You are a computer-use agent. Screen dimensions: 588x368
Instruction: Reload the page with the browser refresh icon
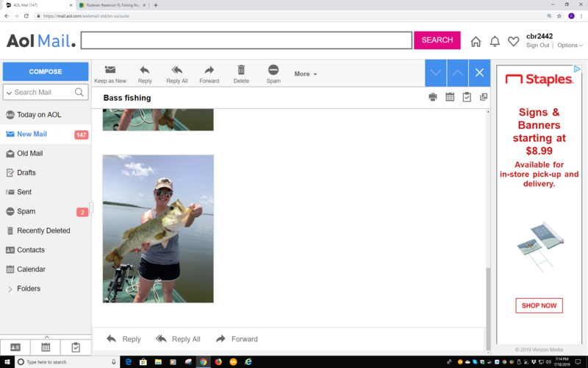pyautogui.click(x=26, y=16)
